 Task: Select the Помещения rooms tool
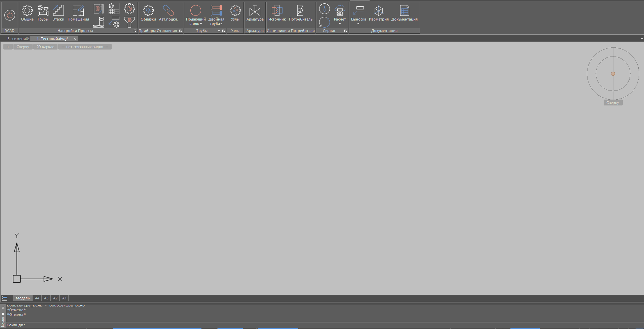[x=78, y=13]
